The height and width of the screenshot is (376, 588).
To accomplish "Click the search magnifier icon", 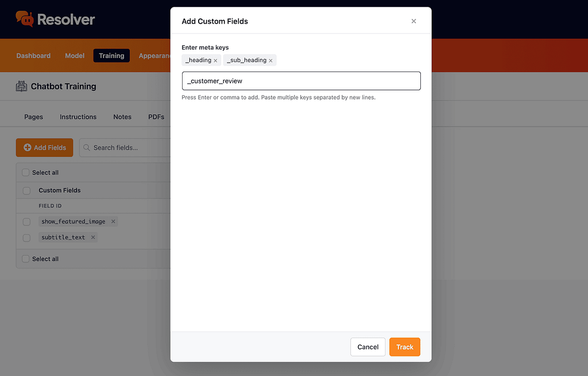I will tap(87, 148).
